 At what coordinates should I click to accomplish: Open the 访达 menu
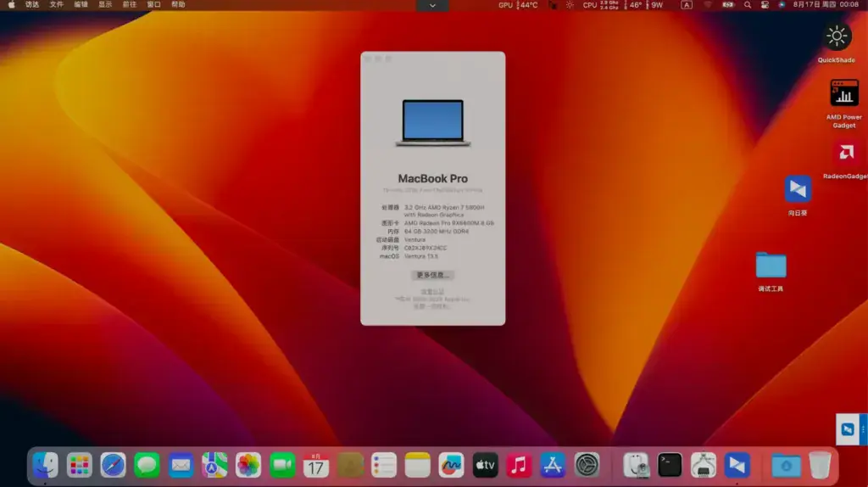point(32,4)
